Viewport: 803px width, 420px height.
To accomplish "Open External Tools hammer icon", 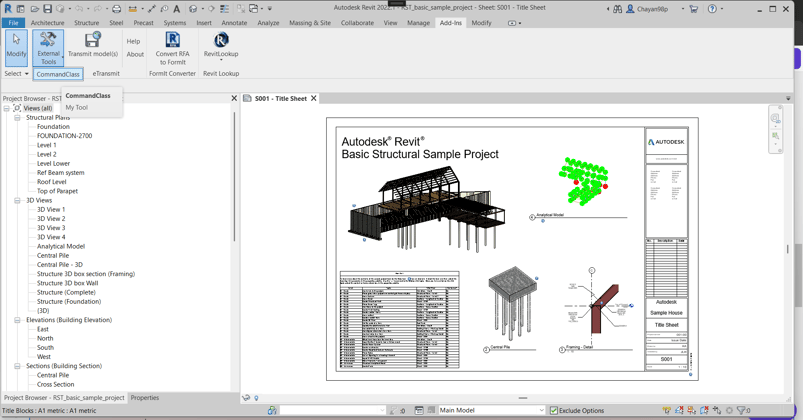I will click(48, 48).
